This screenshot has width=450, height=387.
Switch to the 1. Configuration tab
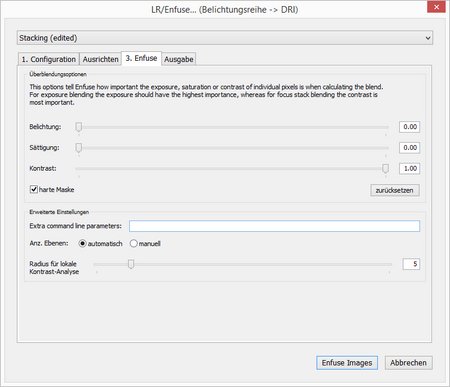(x=49, y=59)
